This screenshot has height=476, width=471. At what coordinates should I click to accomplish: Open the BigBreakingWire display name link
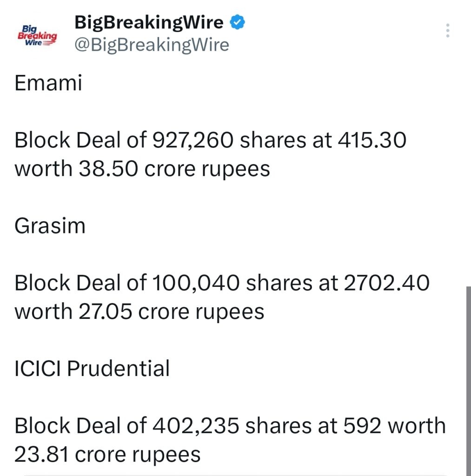coord(149,21)
